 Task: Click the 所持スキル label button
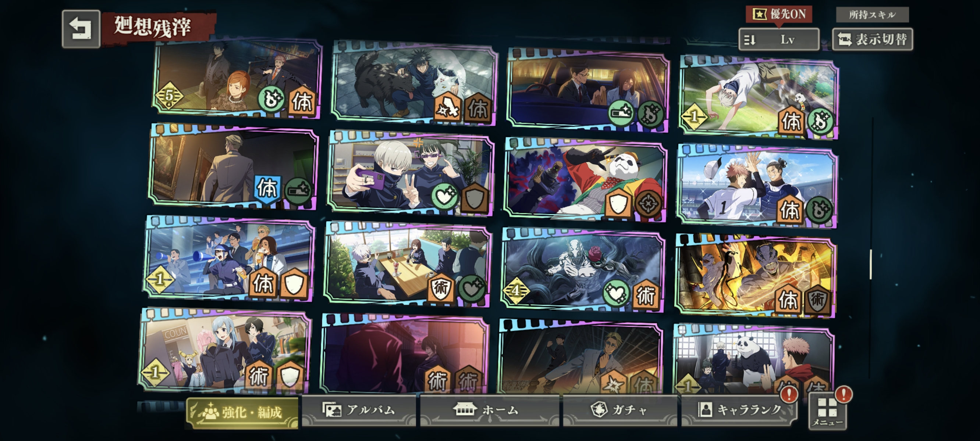point(872,15)
